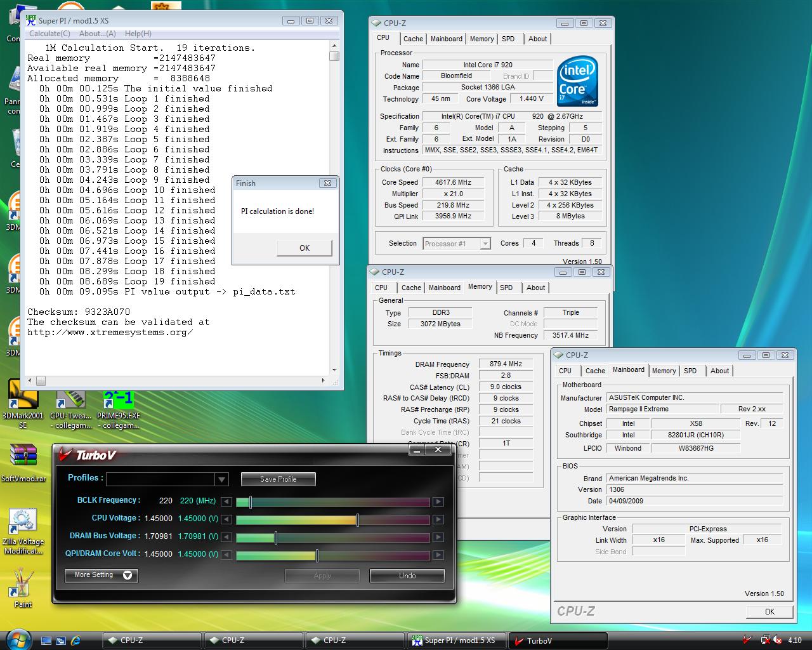812x650 pixels.
Task: Increase DRAM Bus Voltage with right arrow
Action: (438, 537)
